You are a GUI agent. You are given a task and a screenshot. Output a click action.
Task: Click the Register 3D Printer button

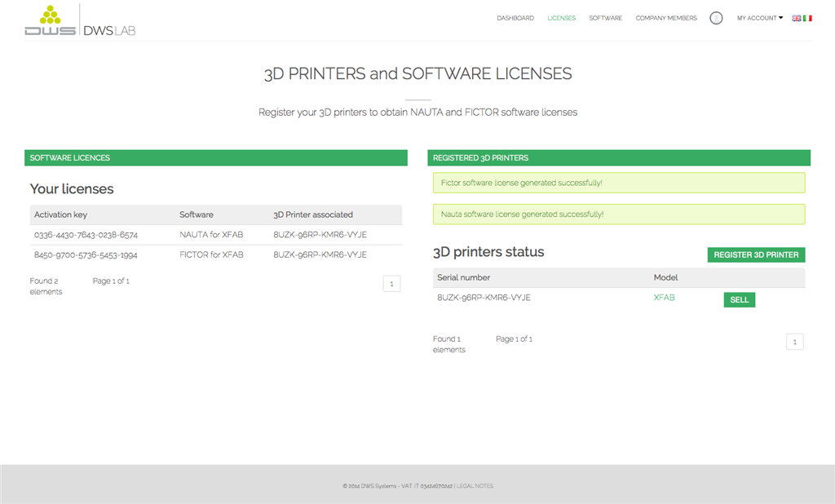click(756, 254)
